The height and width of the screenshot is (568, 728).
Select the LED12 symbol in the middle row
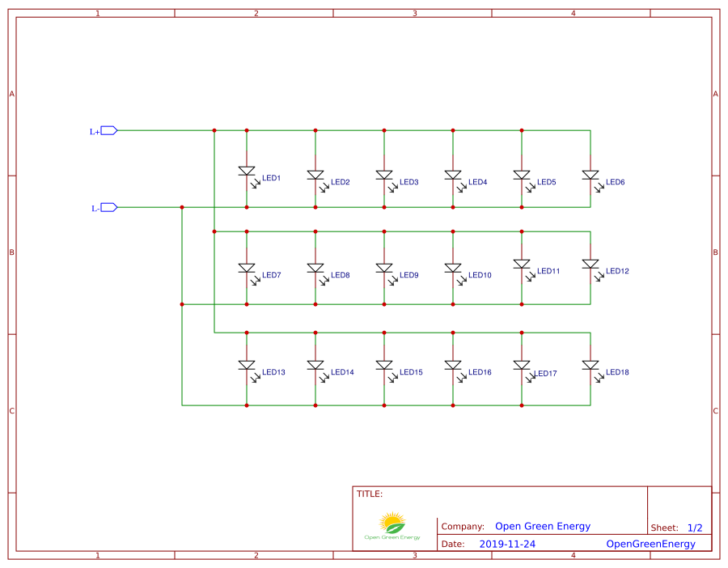click(591, 265)
